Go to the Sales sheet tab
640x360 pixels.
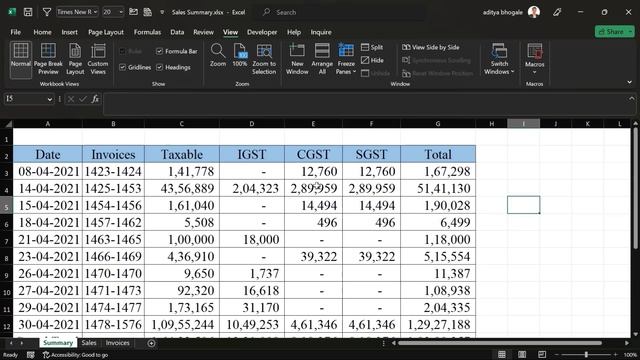coord(89,343)
